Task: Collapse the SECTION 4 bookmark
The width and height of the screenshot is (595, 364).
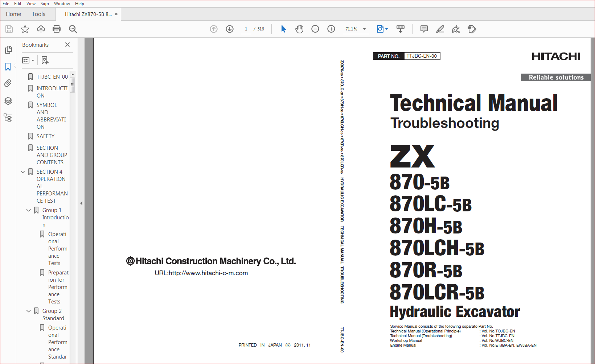Action: pos(23,172)
